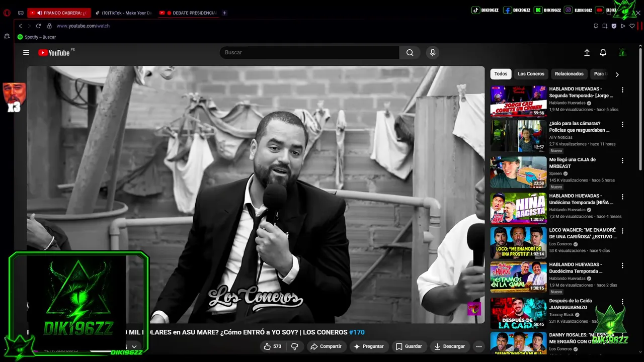Open Después de la Caída JUANSGUARNIZO title
This screenshot has height=362, width=644.
click(572, 304)
